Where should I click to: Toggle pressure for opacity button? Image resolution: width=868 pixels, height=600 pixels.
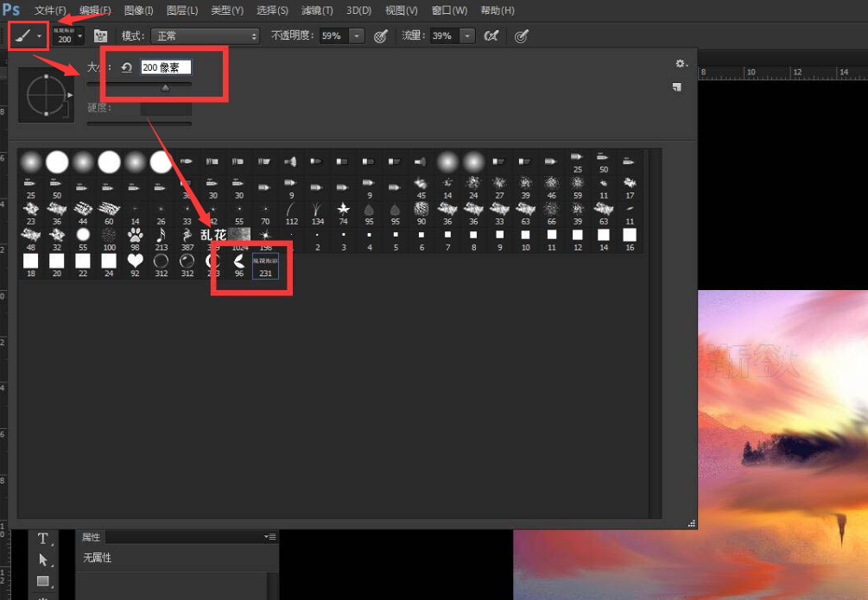pos(380,36)
